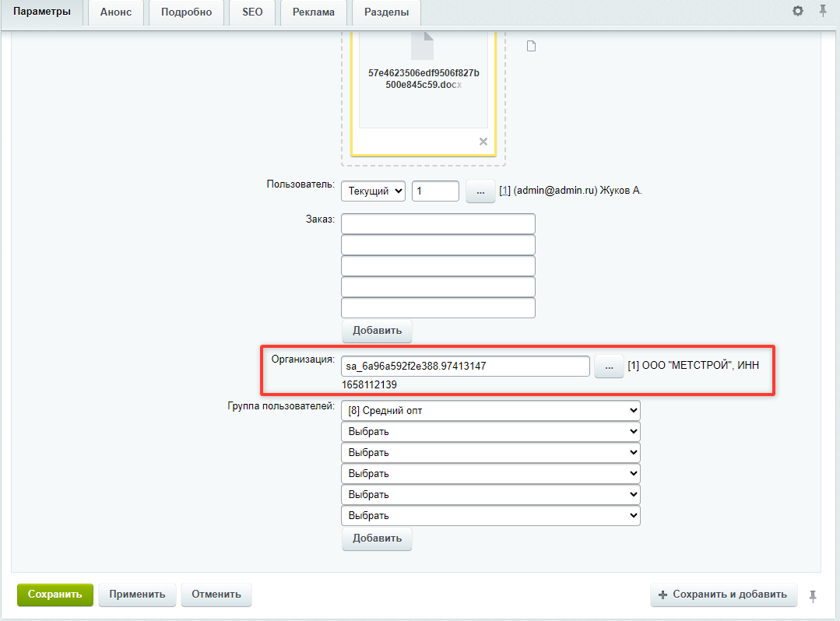Go to the Подробно tab

[186, 12]
